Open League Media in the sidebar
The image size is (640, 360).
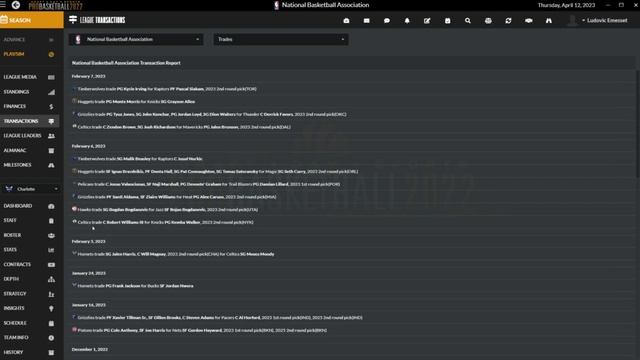click(x=29, y=77)
